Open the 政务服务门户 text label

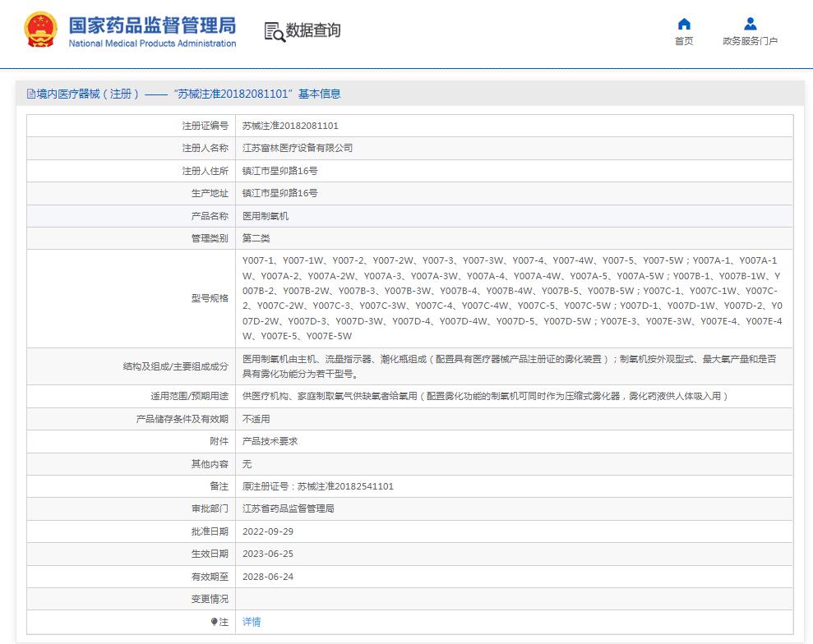click(750, 42)
